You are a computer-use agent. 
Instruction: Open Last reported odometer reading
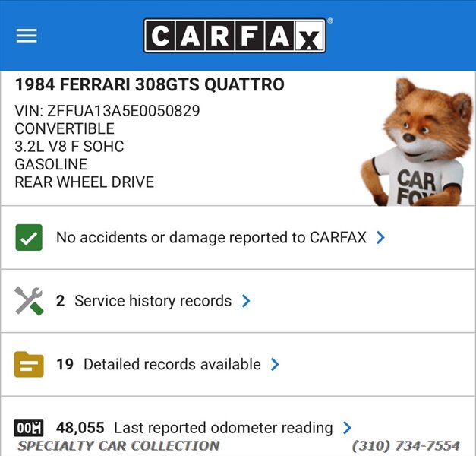point(223,428)
